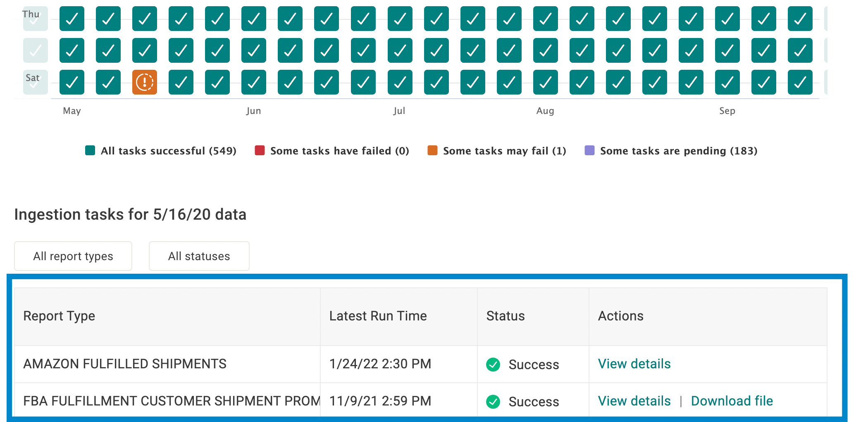Click the Status column header
The height and width of the screenshot is (422, 868).
533,316
